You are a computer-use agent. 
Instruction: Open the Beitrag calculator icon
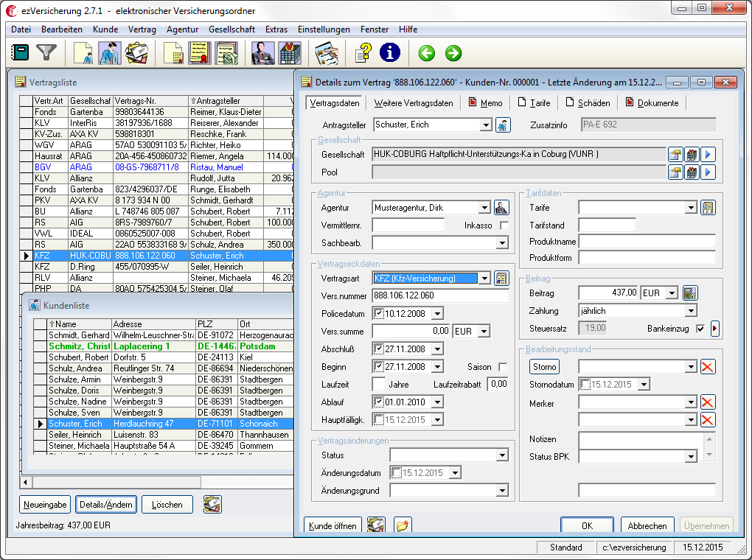[x=690, y=292]
